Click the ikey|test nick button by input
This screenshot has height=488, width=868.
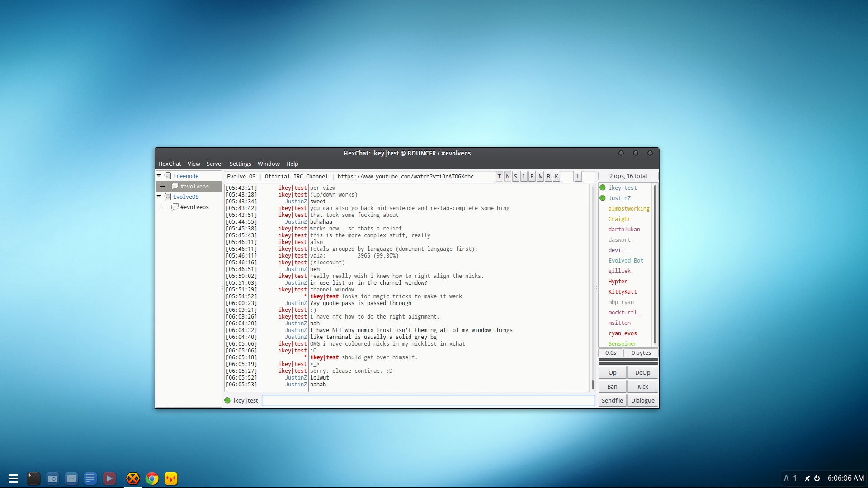tap(245, 400)
